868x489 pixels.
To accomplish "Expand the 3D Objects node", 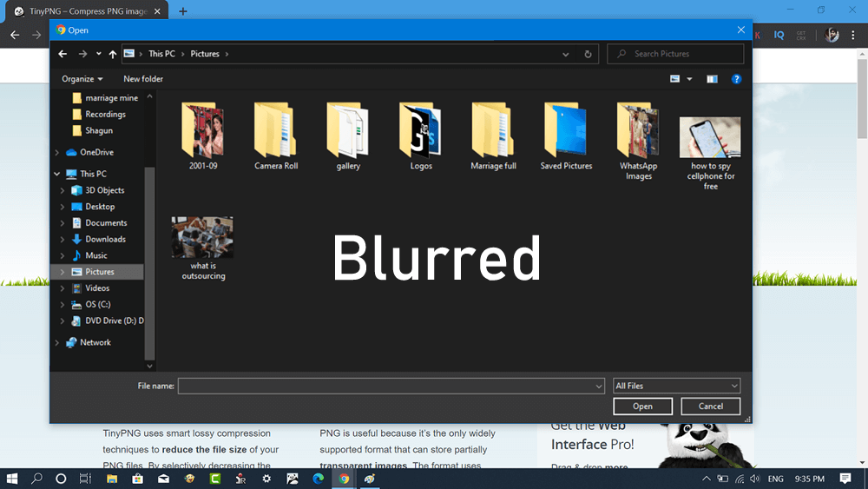I will [62, 190].
